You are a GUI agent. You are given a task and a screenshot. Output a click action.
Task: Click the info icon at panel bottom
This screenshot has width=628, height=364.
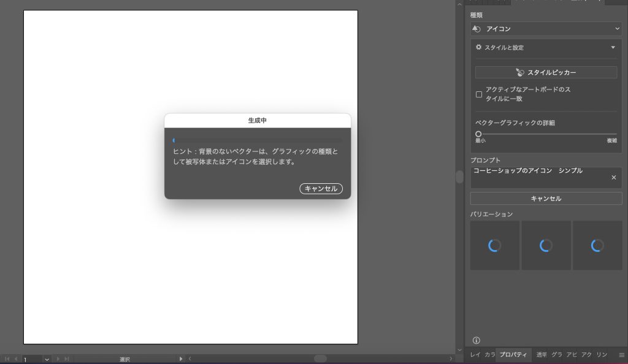477,341
